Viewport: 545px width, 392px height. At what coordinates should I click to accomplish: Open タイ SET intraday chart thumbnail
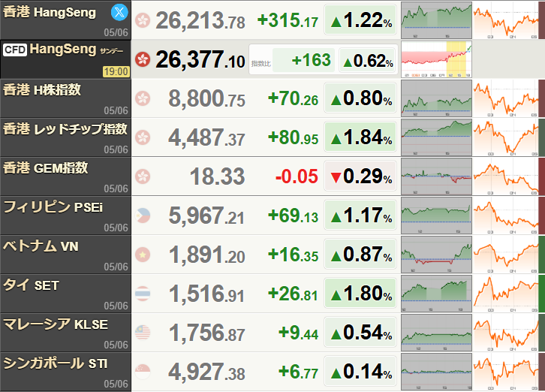pos(437,294)
